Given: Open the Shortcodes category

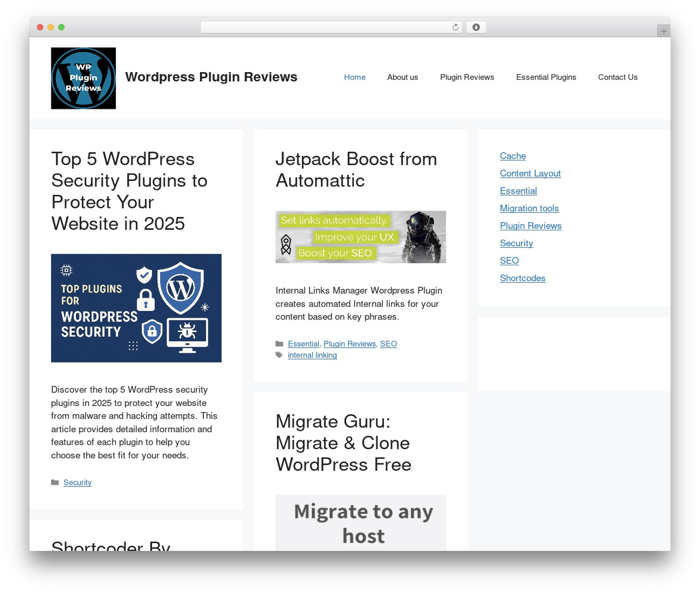Looking at the screenshot, I should pyautogui.click(x=523, y=278).
